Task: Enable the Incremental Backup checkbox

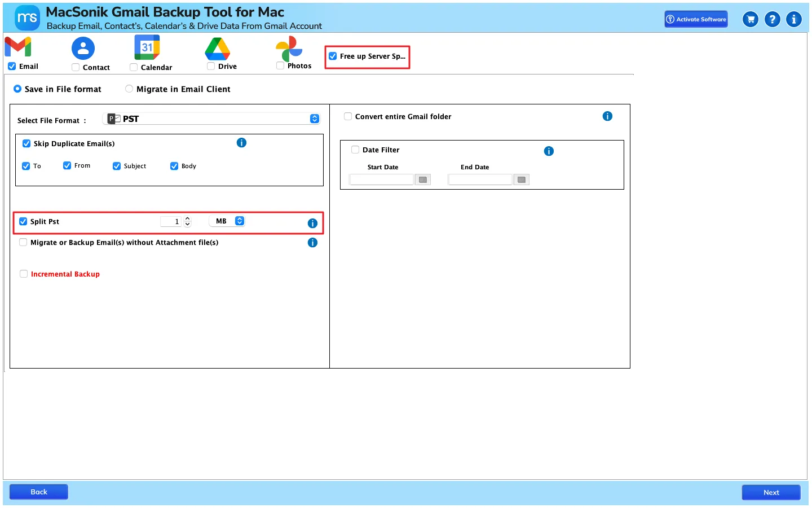Action: point(24,274)
